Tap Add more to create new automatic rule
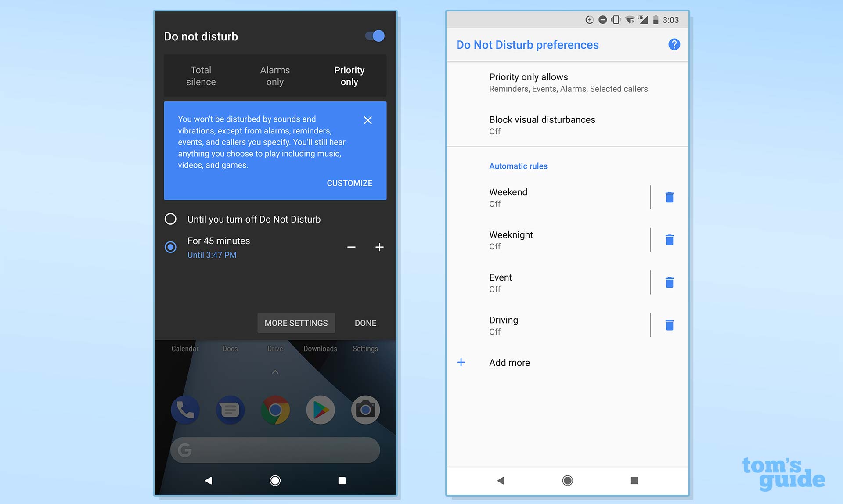Viewport: 843px width, 504px height. pos(509,362)
